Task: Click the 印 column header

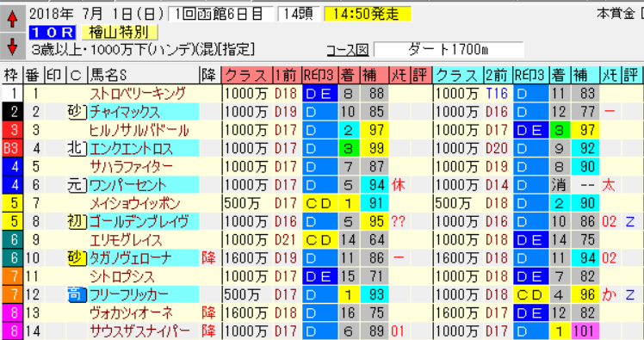Action: tap(54, 75)
